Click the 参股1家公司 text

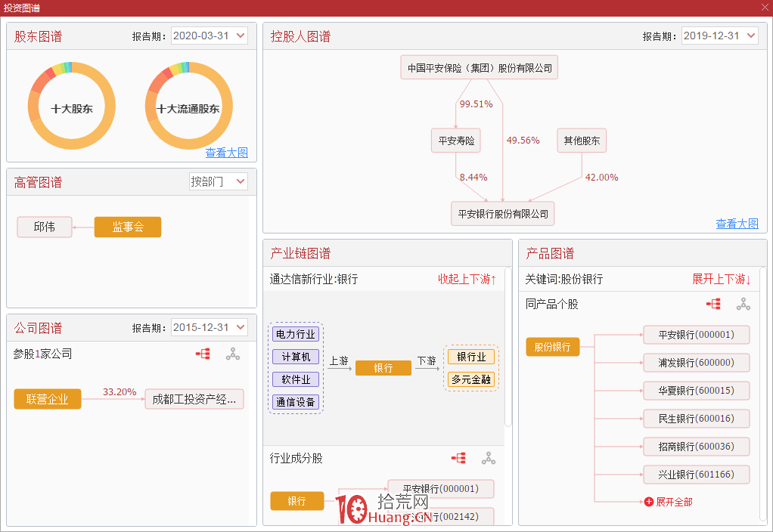pos(42,354)
